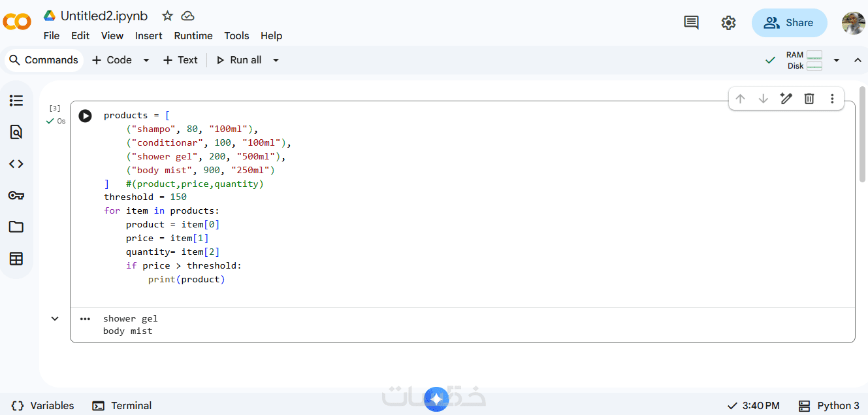Toggle header visibility chevron
Image resolution: width=868 pixels, height=415 pixels.
858,60
